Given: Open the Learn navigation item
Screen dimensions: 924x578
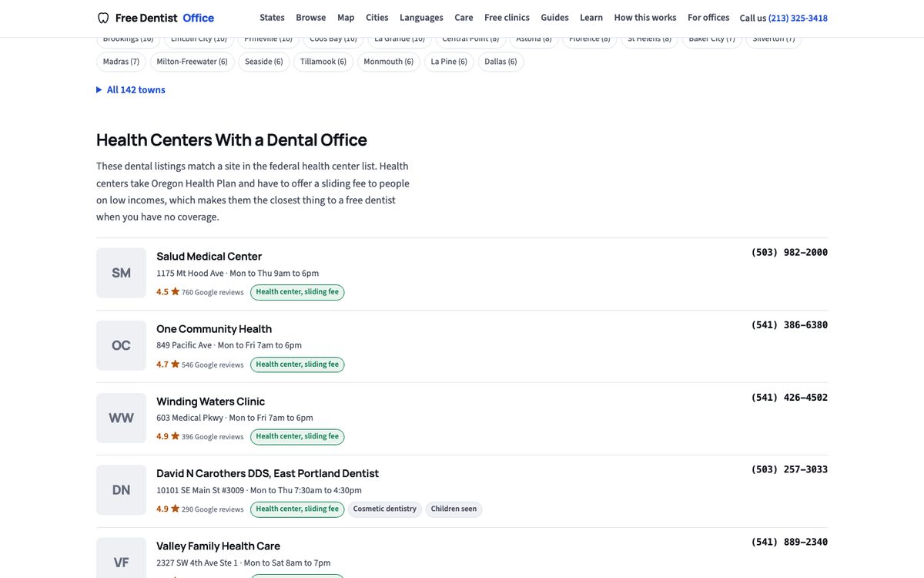Looking at the screenshot, I should point(591,18).
